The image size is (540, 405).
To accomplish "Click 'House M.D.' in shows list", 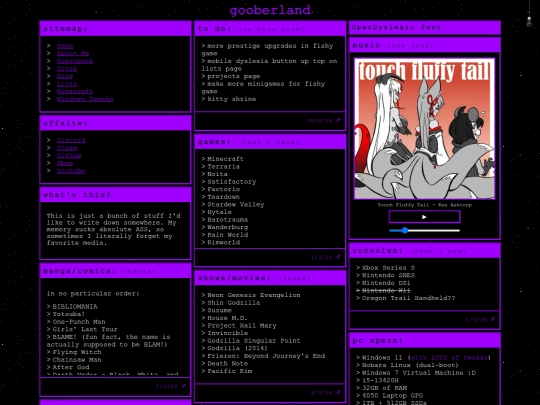I will [x=227, y=318].
